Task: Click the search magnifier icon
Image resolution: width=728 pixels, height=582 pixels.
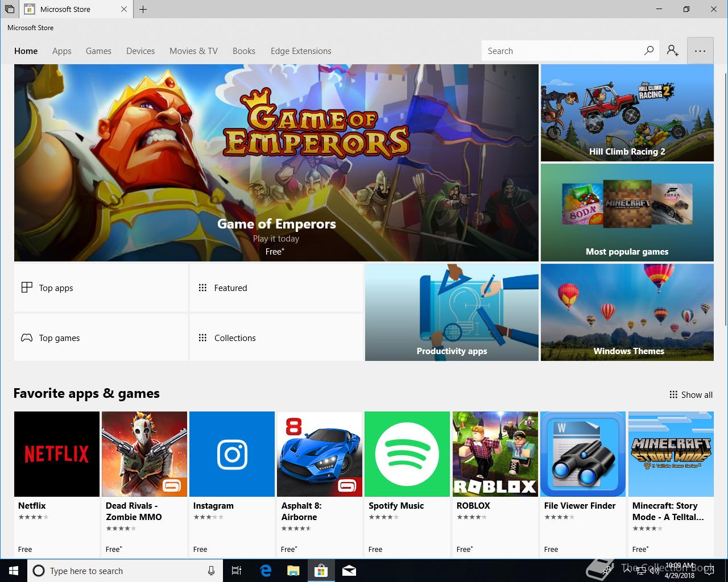Action: [x=649, y=51]
